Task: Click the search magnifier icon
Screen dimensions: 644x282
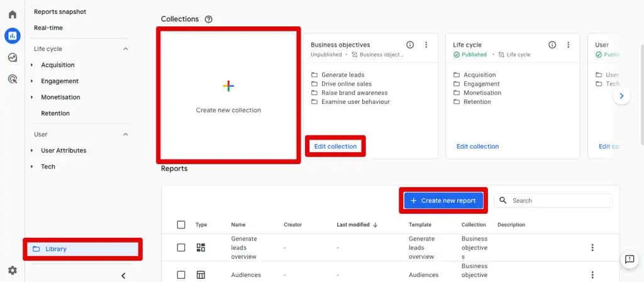Action: click(x=503, y=200)
